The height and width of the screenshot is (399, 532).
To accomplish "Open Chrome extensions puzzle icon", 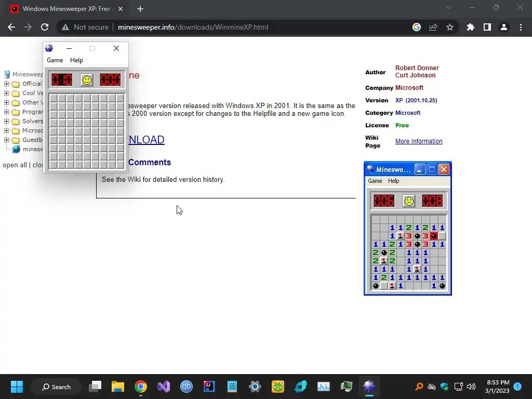I will pos(471,27).
